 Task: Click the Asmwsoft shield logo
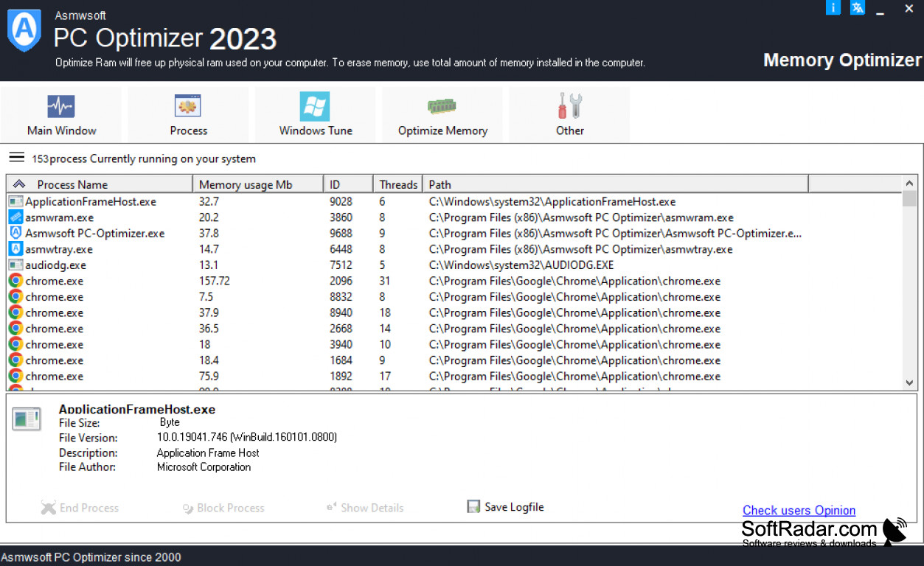click(x=24, y=30)
